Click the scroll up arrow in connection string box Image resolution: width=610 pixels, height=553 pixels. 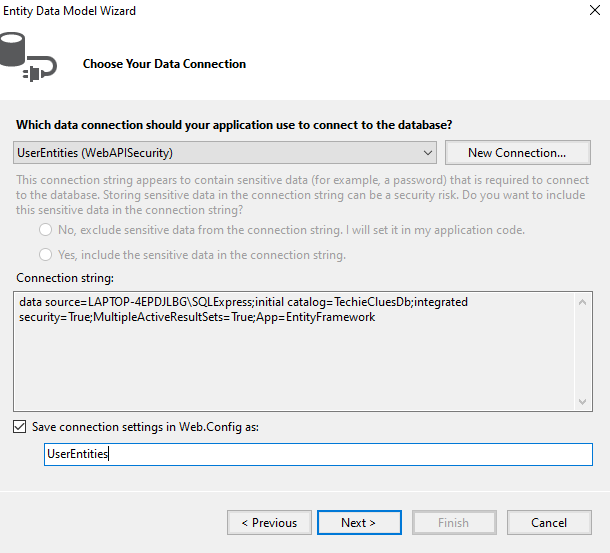pos(582,302)
